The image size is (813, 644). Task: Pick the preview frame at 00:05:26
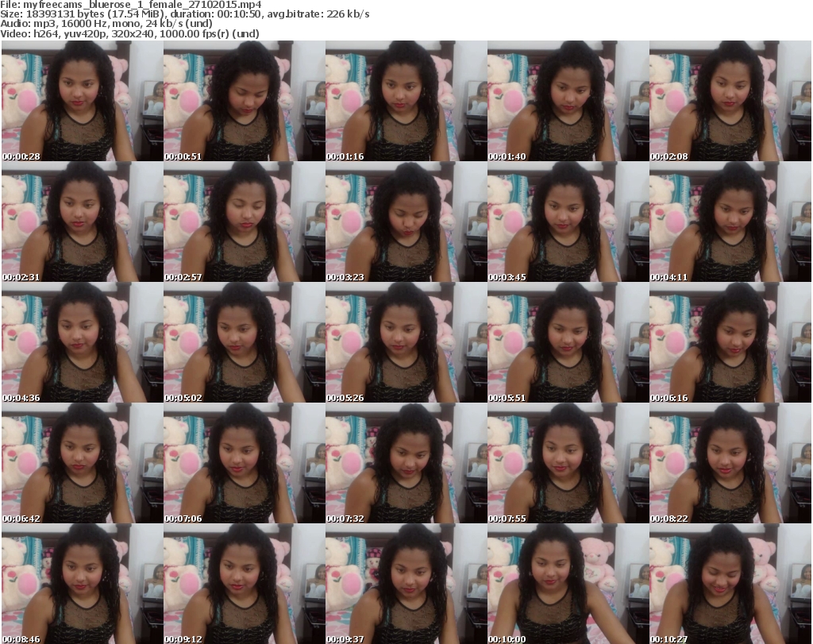pyautogui.click(x=406, y=342)
